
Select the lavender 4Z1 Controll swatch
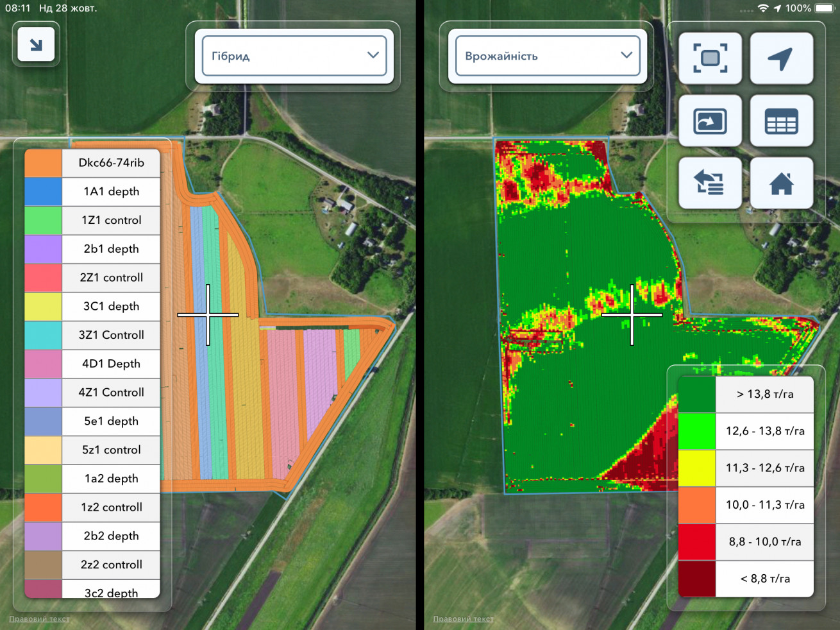click(x=43, y=393)
